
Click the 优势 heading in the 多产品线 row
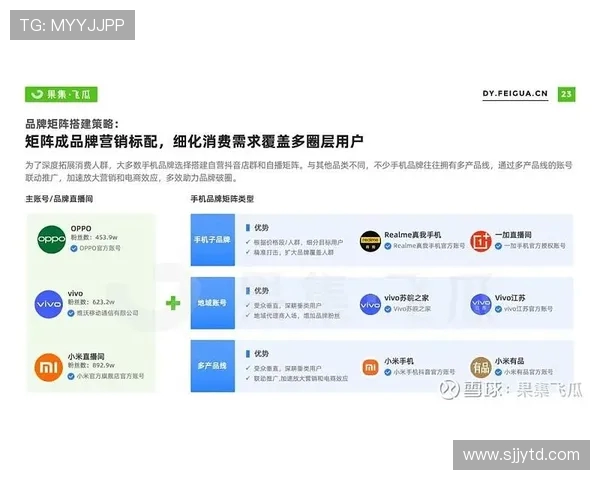click(261, 354)
